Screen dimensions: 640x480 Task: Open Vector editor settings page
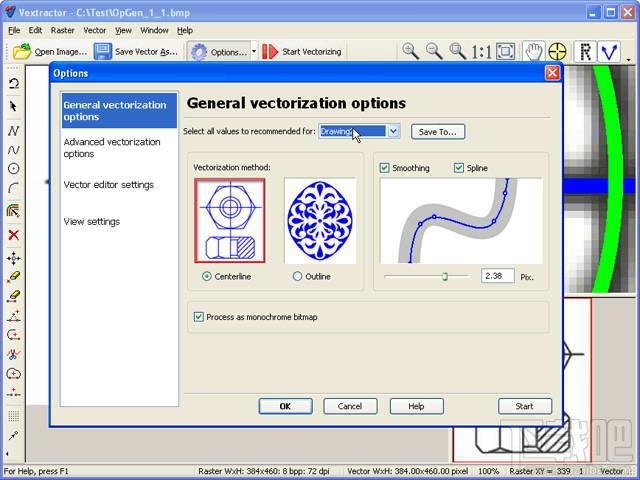pos(109,185)
